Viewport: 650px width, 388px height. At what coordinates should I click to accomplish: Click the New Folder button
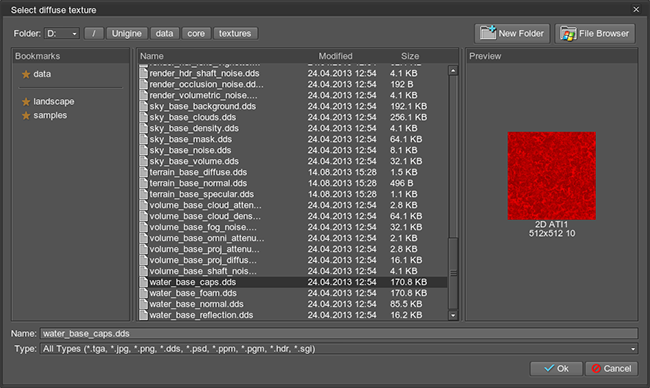512,34
